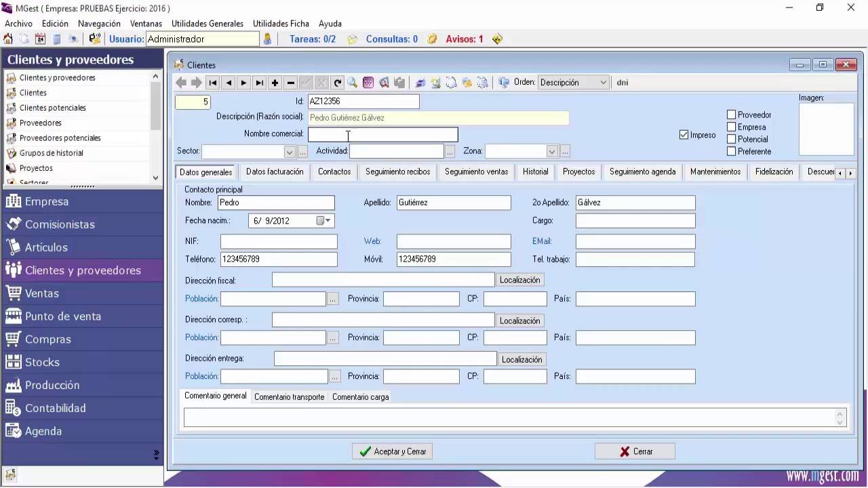Viewport: 868px width, 488px height.
Task: Expand the Sector dropdown
Action: tap(290, 152)
